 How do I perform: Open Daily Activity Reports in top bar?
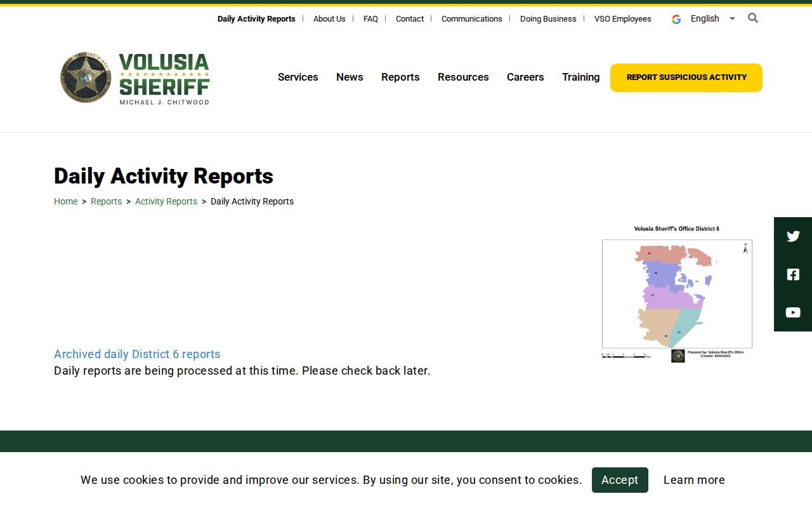click(x=256, y=19)
